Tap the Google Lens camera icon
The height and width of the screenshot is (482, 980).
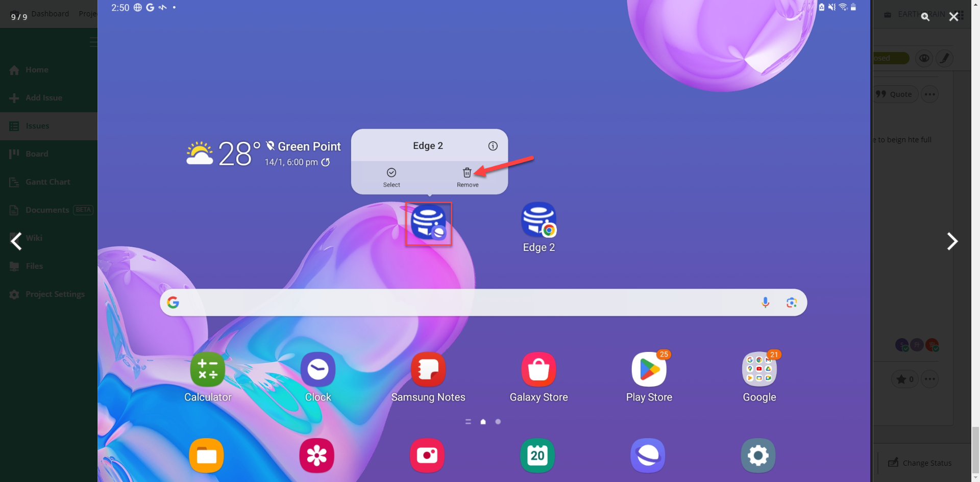pyautogui.click(x=792, y=302)
